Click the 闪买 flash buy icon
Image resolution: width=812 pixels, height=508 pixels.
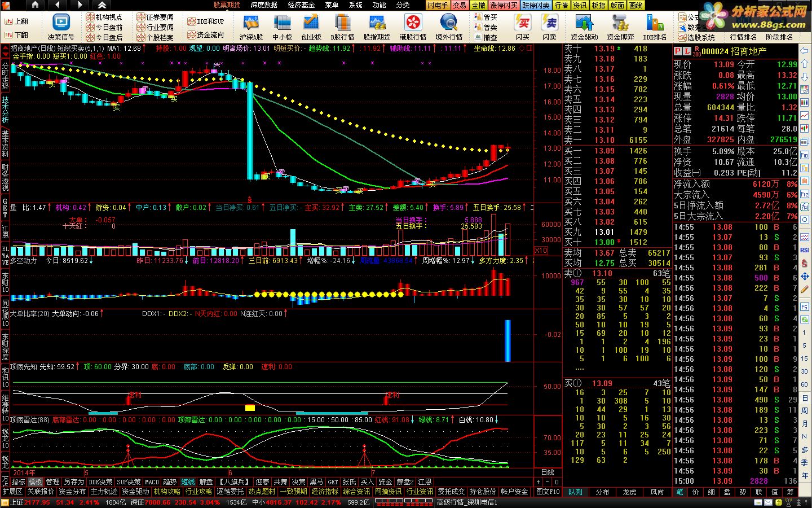pos(523,27)
